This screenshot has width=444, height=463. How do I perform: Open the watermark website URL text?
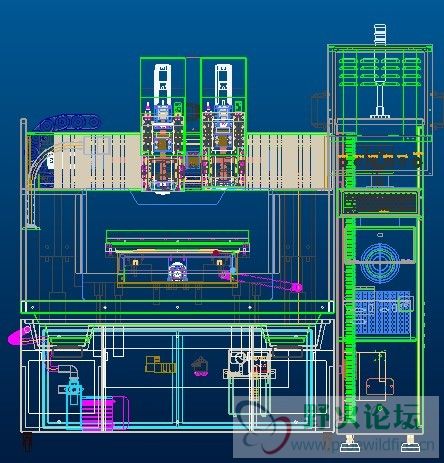point(363,445)
